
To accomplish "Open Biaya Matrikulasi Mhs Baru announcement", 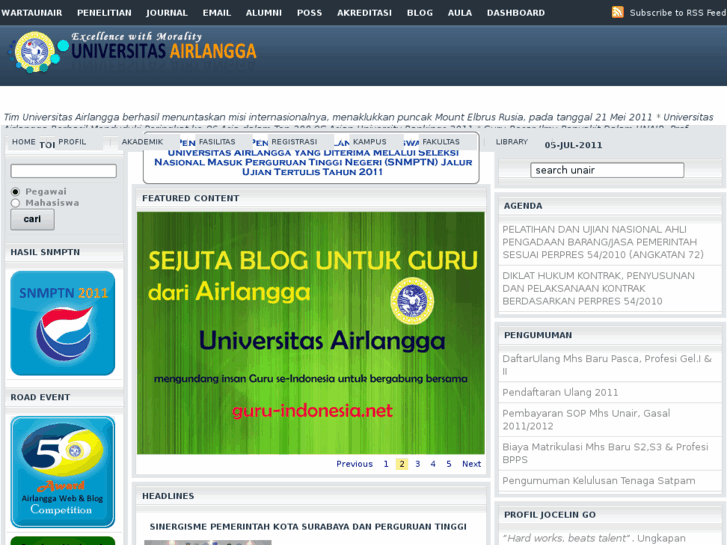I will coord(605,453).
